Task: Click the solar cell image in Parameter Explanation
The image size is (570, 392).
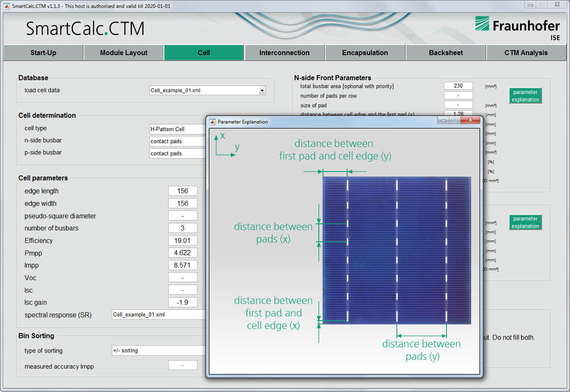Action: [397, 250]
